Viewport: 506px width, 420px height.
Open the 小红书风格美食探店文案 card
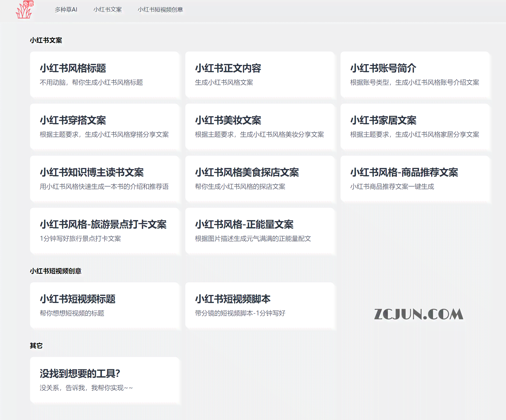pos(260,179)
